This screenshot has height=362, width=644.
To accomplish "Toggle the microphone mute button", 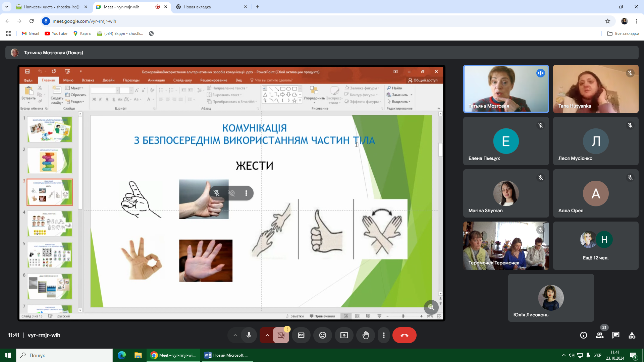I will (x=249, y=335).
